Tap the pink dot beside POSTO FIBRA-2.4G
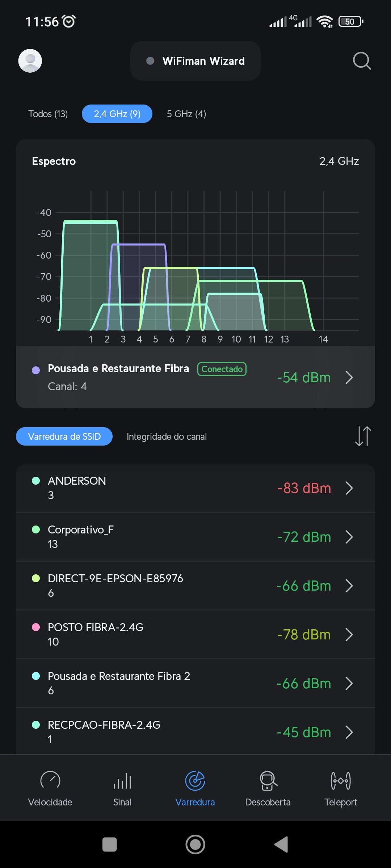391x868 pixels. [36, 627]
